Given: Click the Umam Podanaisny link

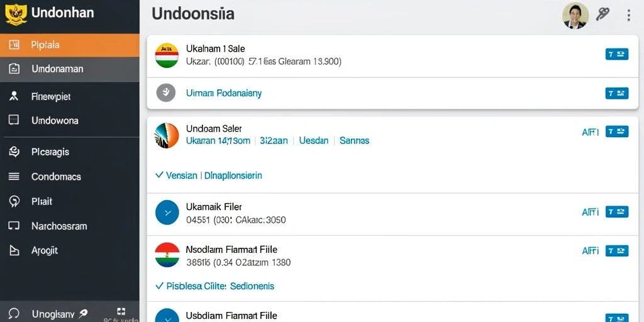Looking at the screenshot, I should (224, 93).
